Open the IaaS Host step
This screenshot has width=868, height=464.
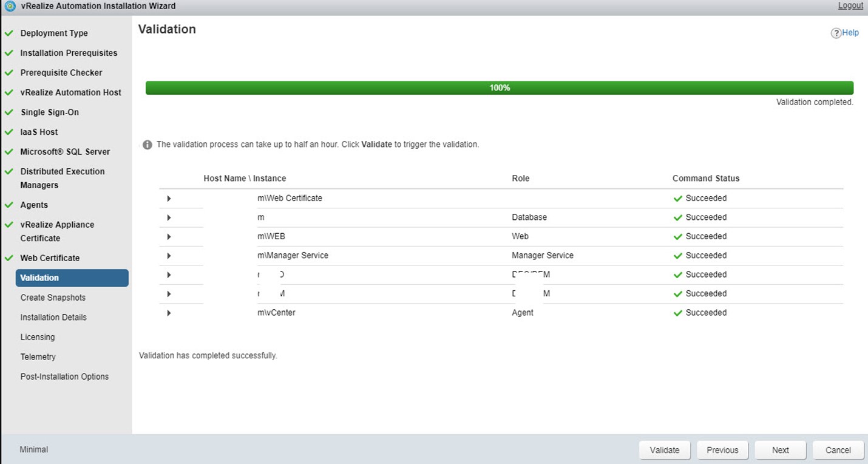click(x=39, y=132)
